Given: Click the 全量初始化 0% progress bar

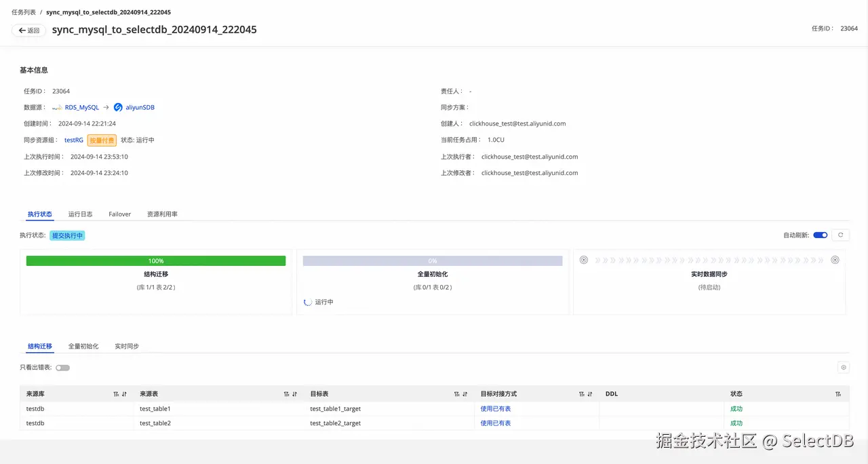Looking at the screenshot, I should click(x=433, y=260).
